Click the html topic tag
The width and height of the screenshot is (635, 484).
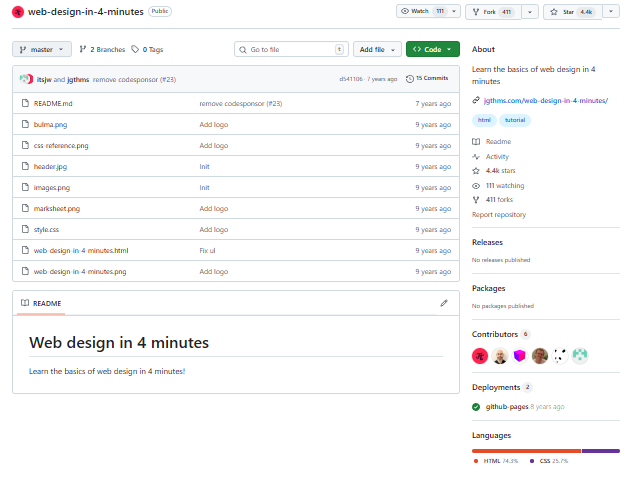tap(484, 120)
